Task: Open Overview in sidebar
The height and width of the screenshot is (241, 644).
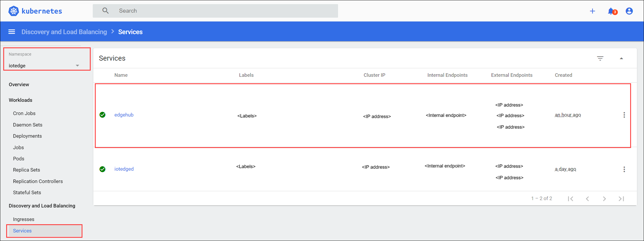Action: point(19,84)
